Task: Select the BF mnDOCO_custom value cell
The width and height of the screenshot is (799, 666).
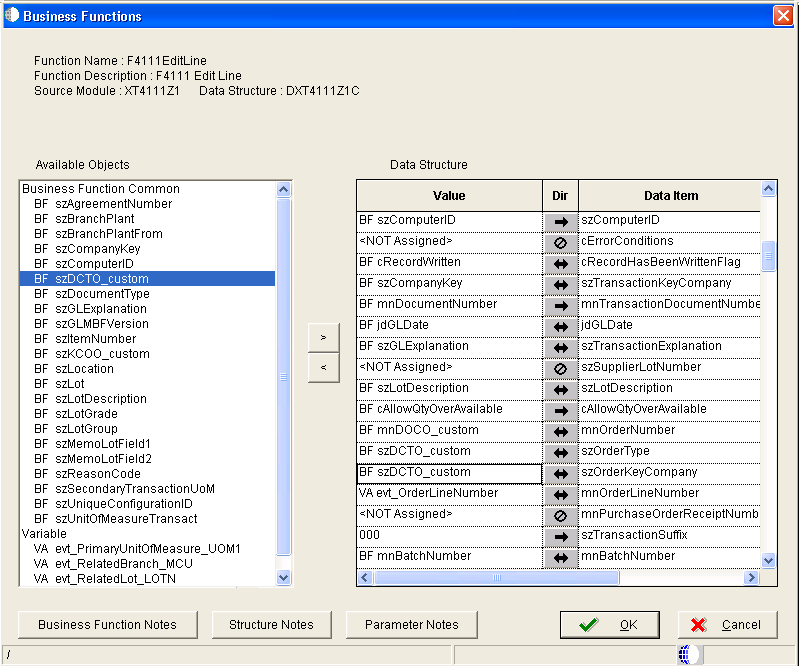Action: (449, 430)
